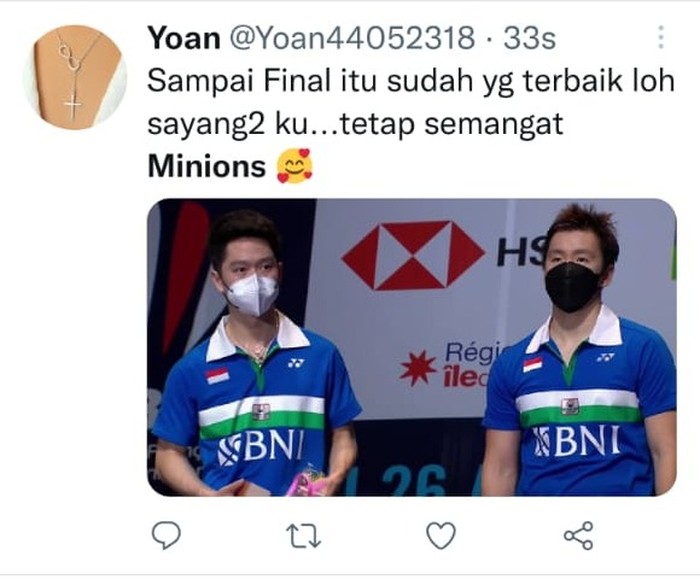
Task: Click the red HSBC logo in photo
Action: 413,255
